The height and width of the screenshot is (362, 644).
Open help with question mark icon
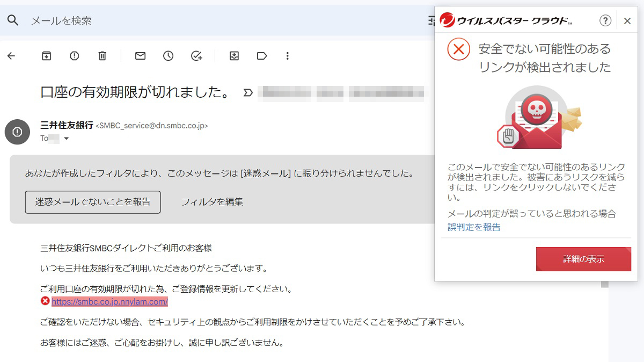[x=605, y=20]
